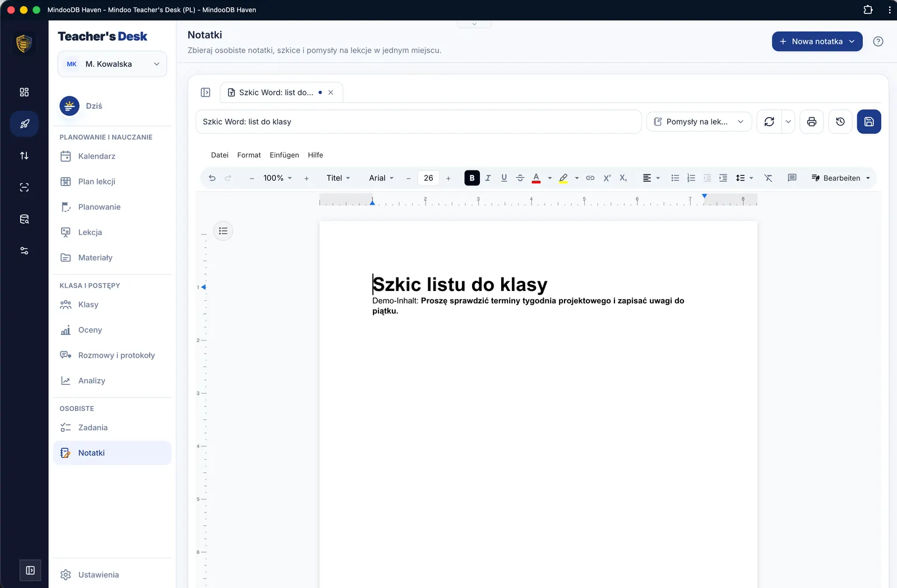The image size is (897, 588).
Task: Zoom in with the plus button
Action: point(307,178)
